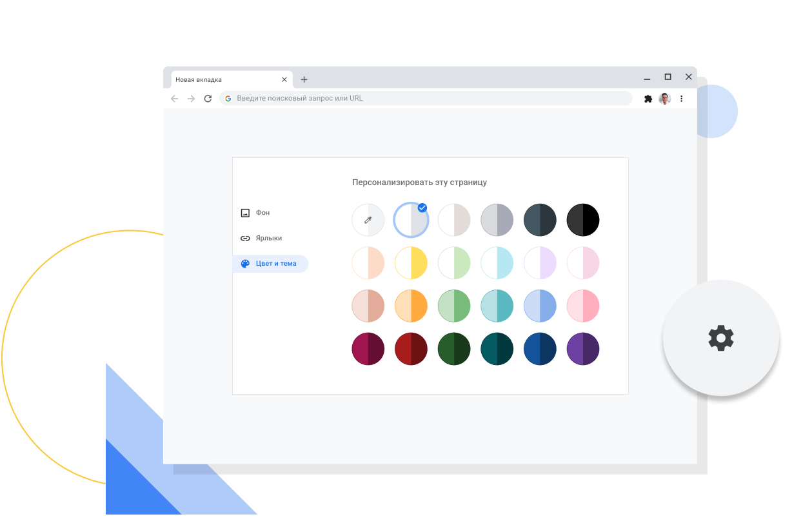The width and height of the screenshot is (792, 532).
Task: Select the Ярлыки menu item
Action: [x=268, y=238]
